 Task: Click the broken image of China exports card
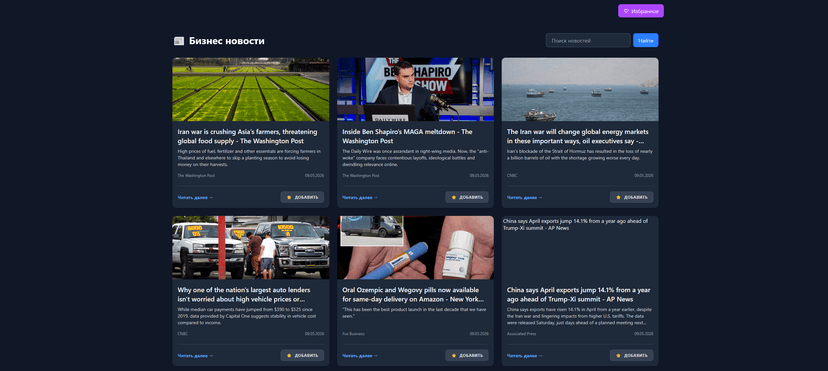coord(580,248)
